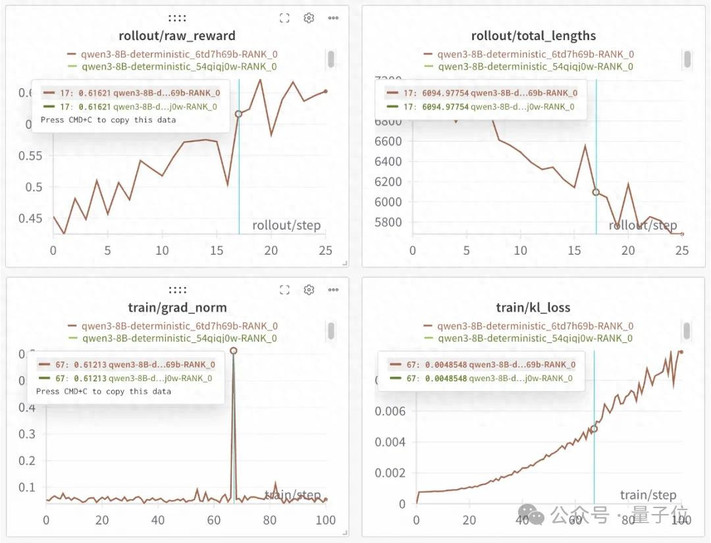Click step 17 marker on raw_reward curve
Image resolution: width=711 pixels, height=543 pixels.
tap(239, 114)
